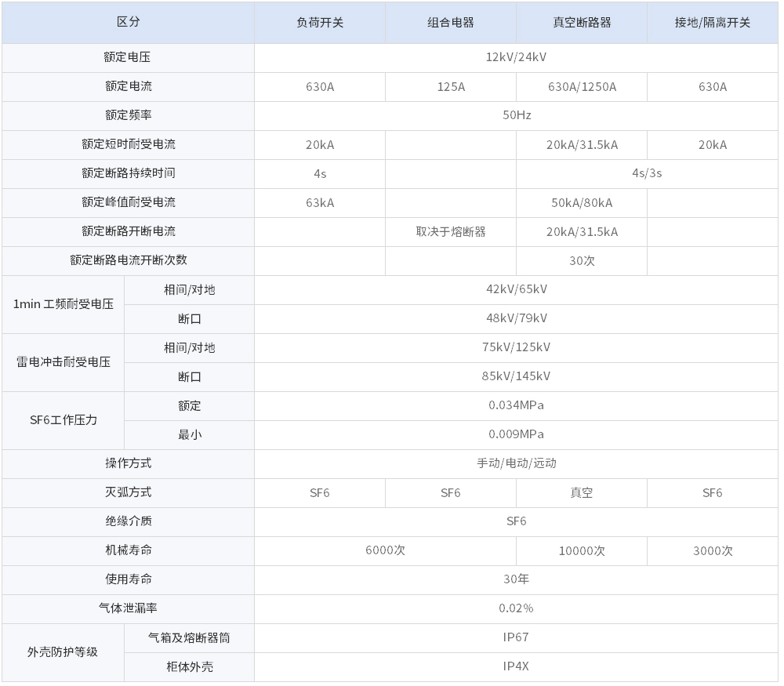Click the 额定电流 row label
The width and height of the screenshot is (784, 686).
[x=128, y=86]
